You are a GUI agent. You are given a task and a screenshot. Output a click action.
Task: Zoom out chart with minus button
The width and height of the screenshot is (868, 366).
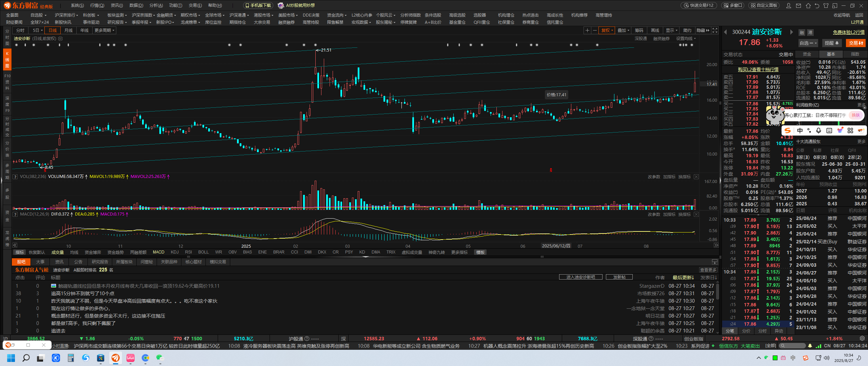click(x=594, y=30)
